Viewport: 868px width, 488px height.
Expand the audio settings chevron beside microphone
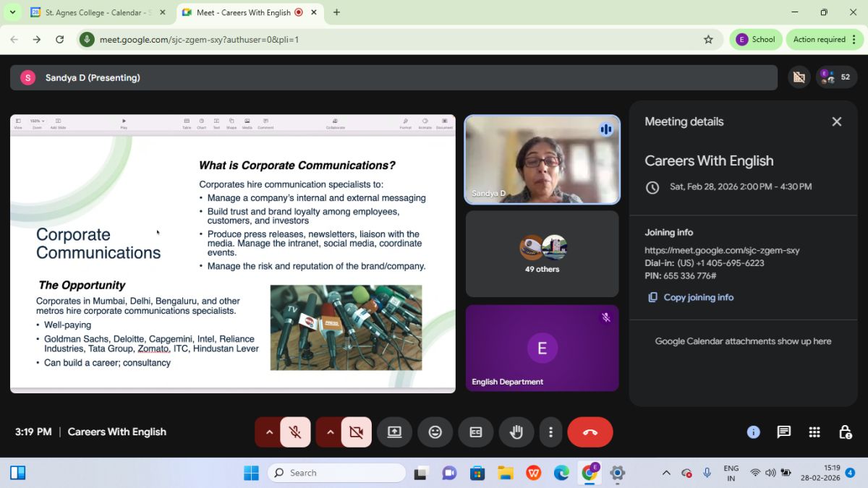(269, 432)
